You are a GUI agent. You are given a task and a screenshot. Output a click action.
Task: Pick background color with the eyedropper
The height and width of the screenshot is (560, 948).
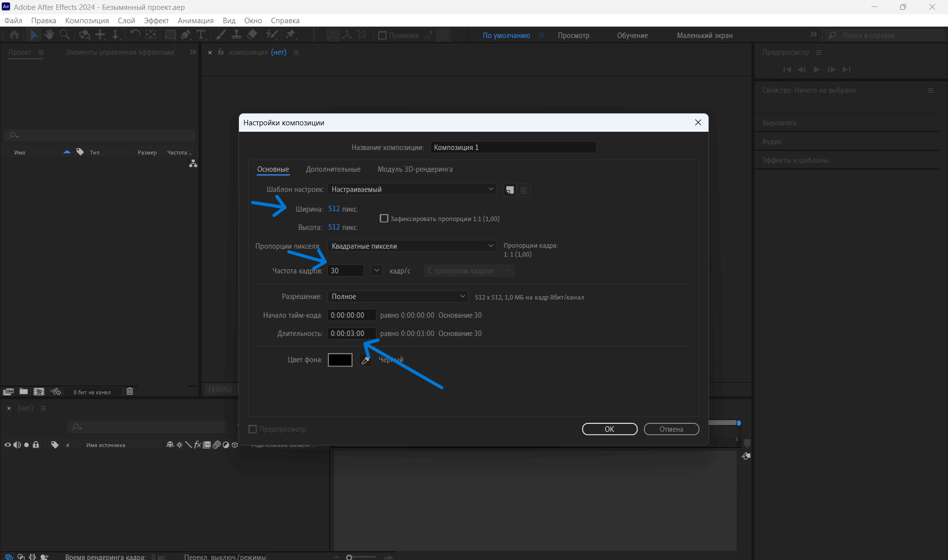[365, 360]
